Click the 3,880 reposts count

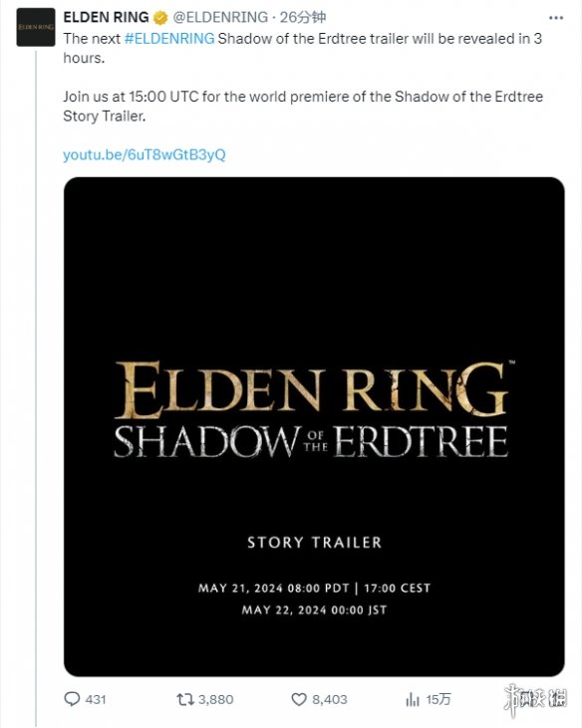[x=215, y=700]
